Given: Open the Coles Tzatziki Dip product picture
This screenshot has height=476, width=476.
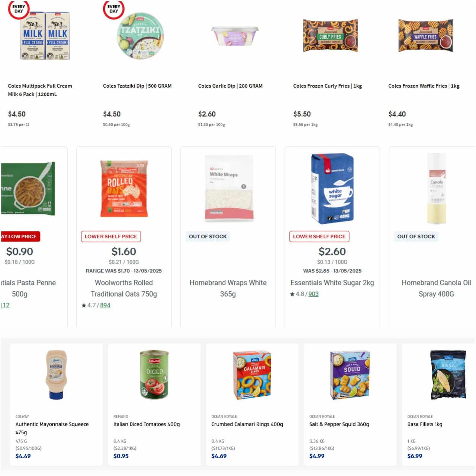Looking at the screenshot, I should [x=140, y=36].
